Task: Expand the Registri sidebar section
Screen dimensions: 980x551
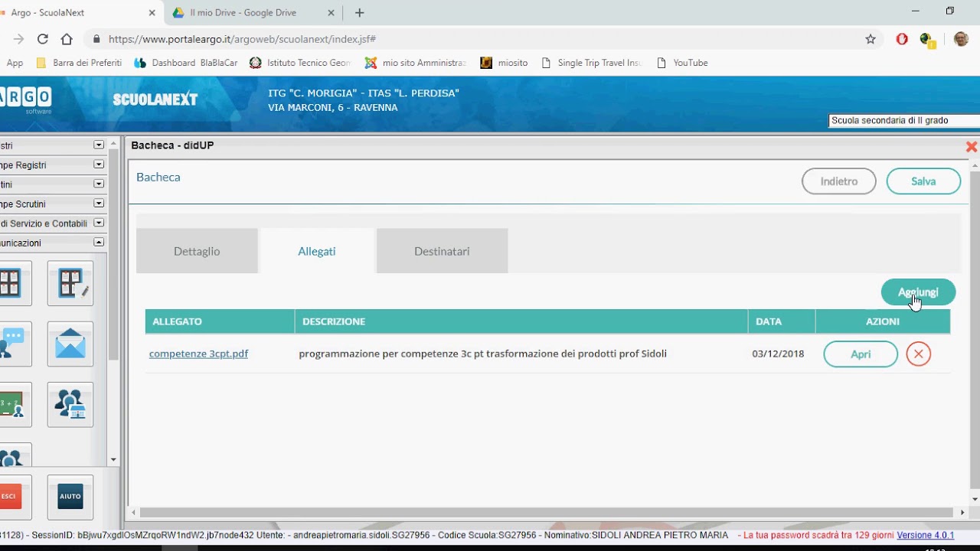Action: tap(99, 145)
